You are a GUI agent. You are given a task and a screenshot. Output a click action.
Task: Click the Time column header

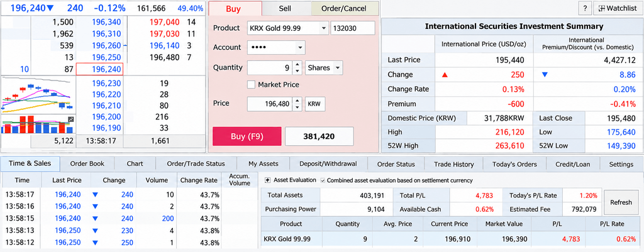coord(22,180)
